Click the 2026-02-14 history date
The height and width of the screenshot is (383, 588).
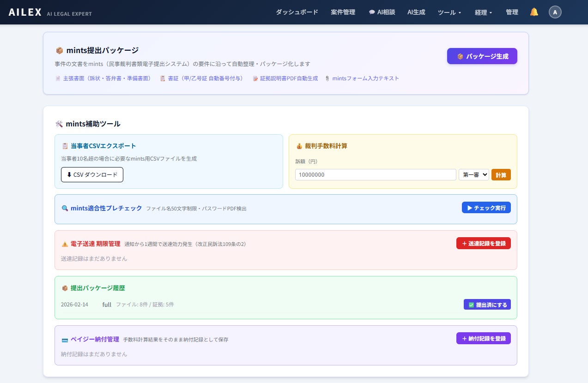74,305
